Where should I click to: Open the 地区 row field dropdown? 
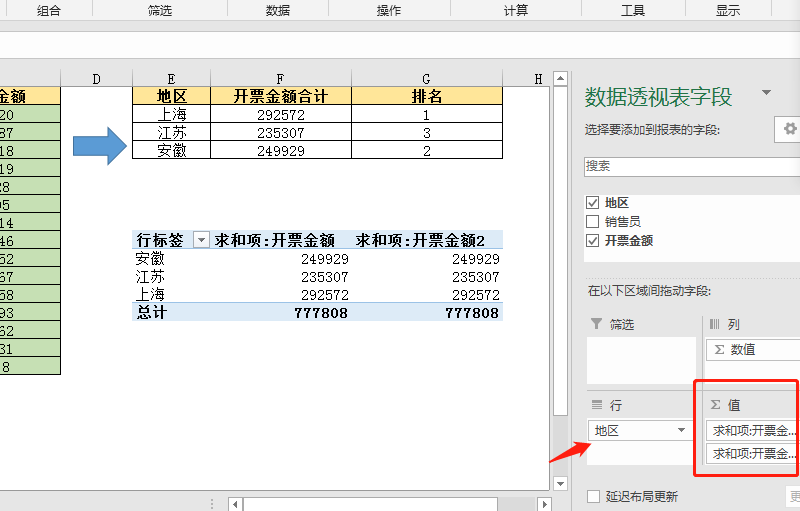(681, 430)
